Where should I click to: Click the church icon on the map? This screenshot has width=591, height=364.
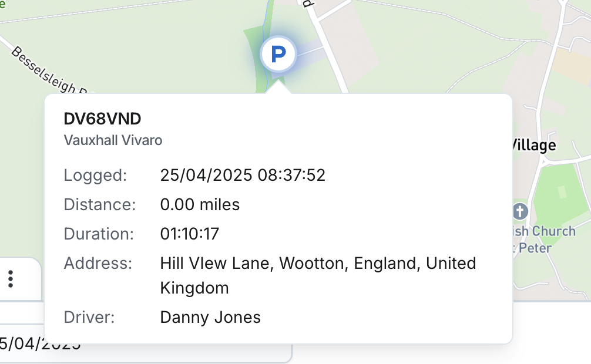pos(521,211)
